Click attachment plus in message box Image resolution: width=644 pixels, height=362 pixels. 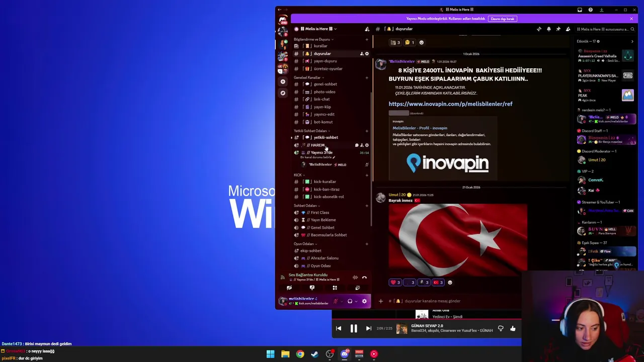pos(381,301)
